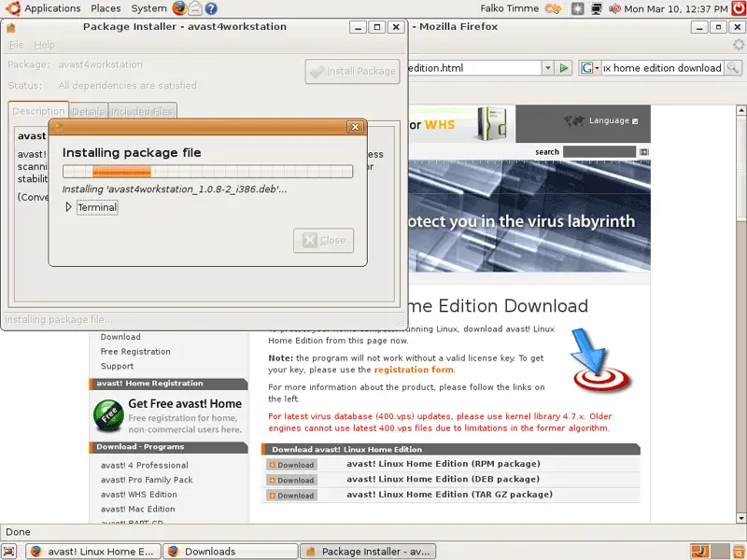Download the RPM package of avast! Linux
The height and width of the screenshot is (560, 747).
(x=291, y=465)
